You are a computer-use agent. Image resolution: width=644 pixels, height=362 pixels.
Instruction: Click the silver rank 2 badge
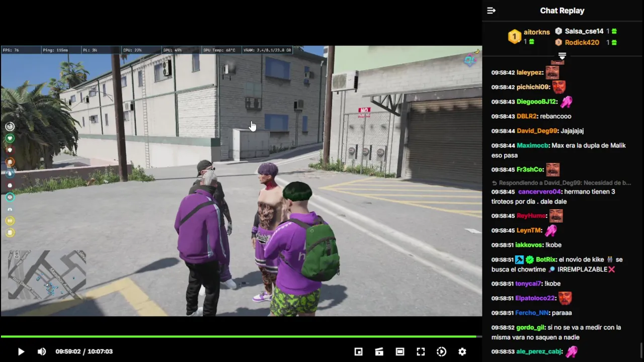[x=558, y=31]
